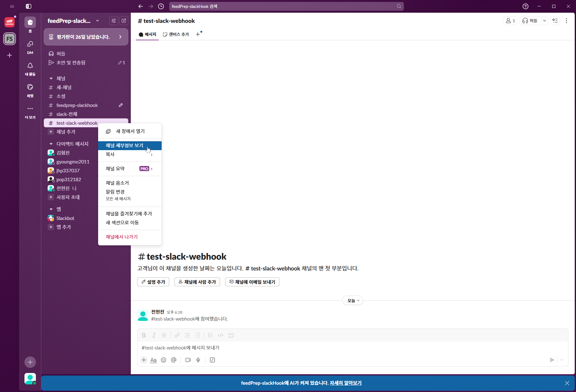
Task: Click the 채널에 이메일 보내기 button
Action: 252,282
